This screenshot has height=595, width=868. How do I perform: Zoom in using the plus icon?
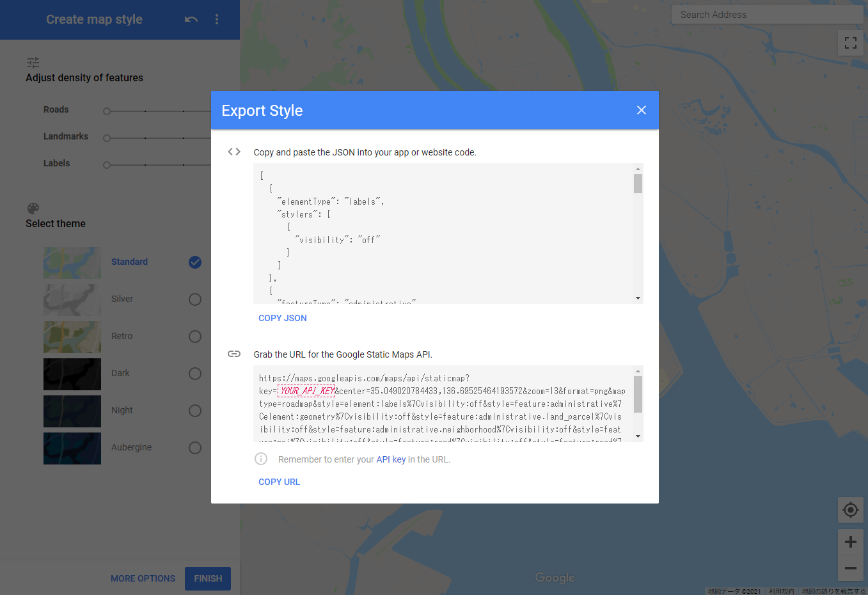[850, 541]
